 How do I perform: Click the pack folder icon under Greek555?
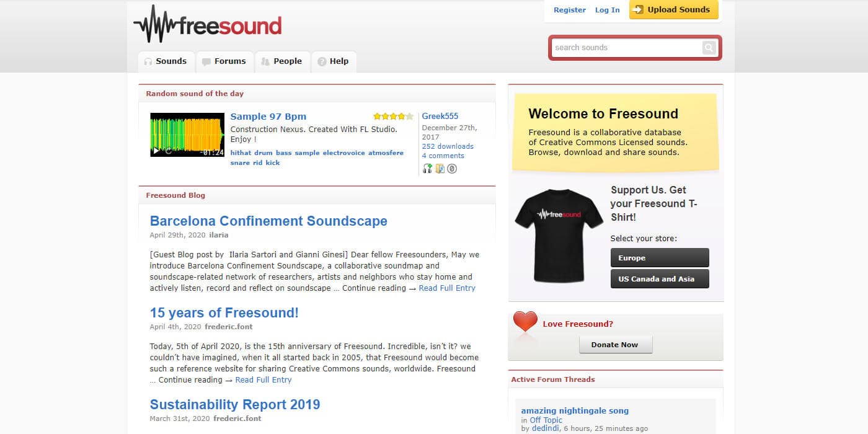[440, 168]
